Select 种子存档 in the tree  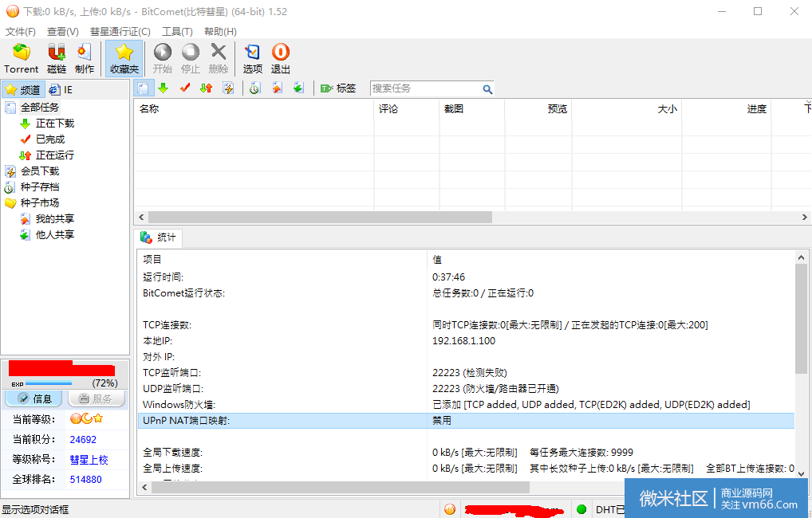click(40, 186)
